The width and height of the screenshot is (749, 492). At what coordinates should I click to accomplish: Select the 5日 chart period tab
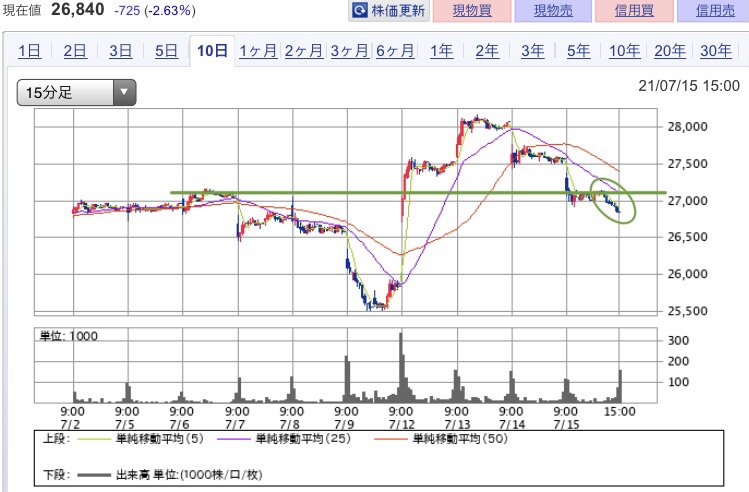click(166, 51)
